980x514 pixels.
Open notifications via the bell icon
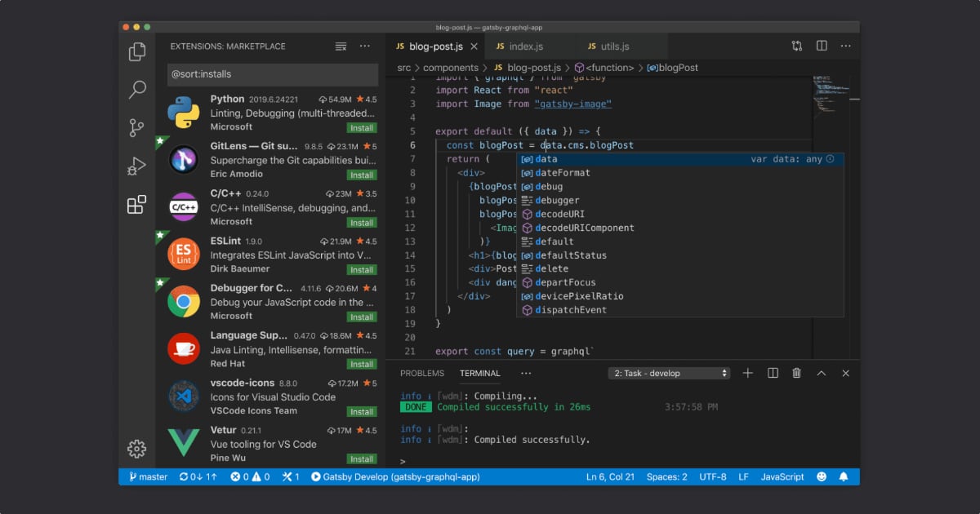(x=843, y=476)
